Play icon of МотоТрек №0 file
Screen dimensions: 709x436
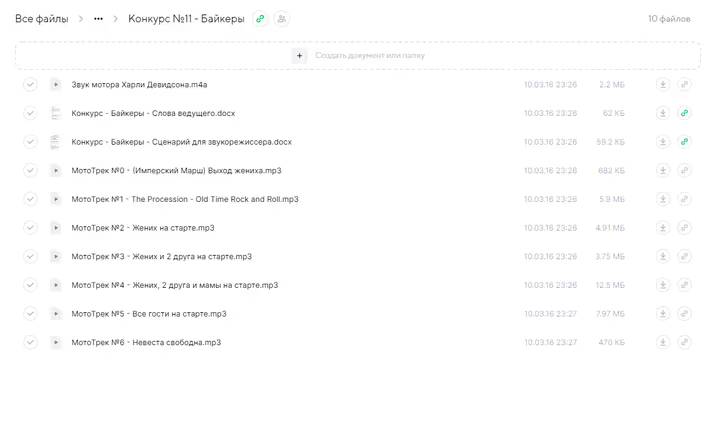click(56, 171)
